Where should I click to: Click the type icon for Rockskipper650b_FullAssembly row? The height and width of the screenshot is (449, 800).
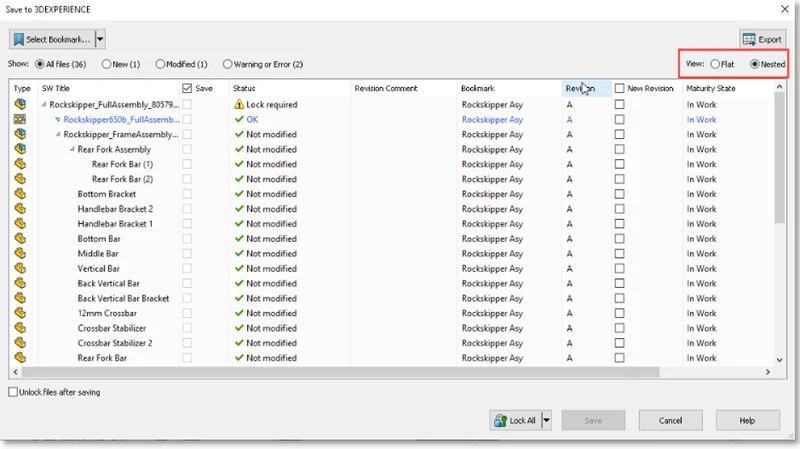pos(19,119)
